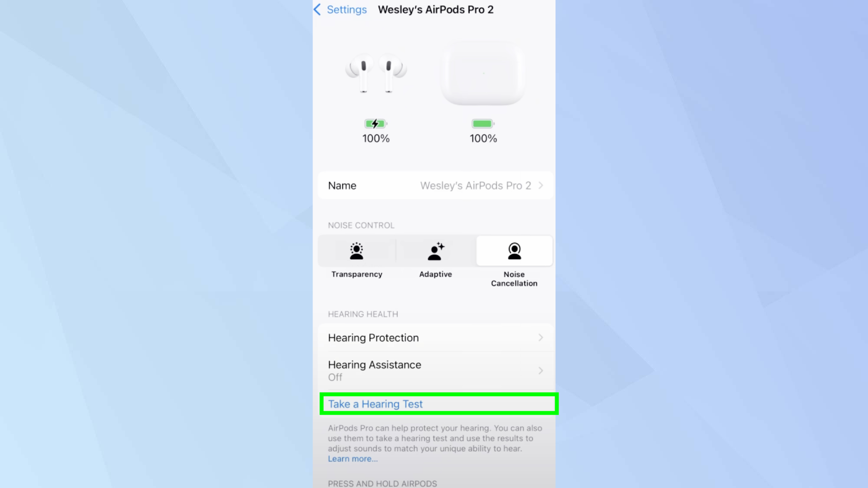This screenshot has width=868, height=488.
Task: Tap the earbuds battery icon
Action: coord(375,123)
